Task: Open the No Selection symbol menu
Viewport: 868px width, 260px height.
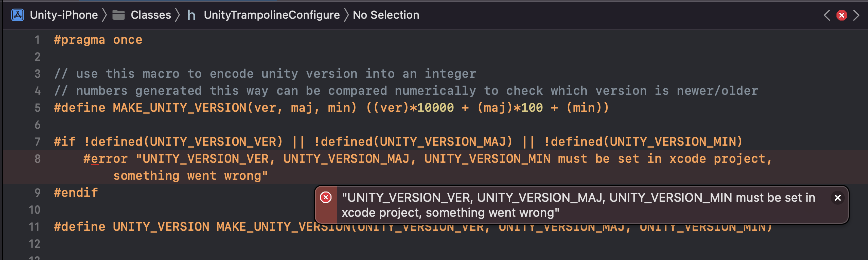Action: click(386, 15)
